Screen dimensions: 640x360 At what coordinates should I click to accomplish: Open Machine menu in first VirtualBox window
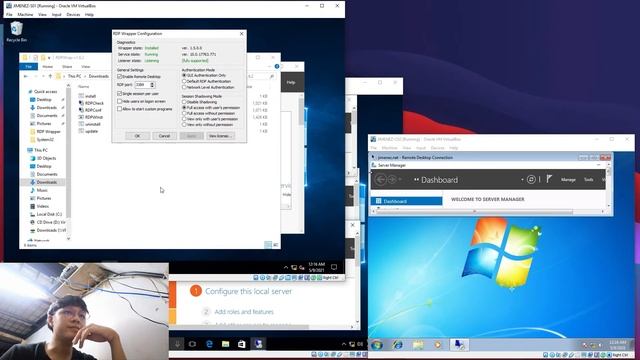(x=25, y=14)
